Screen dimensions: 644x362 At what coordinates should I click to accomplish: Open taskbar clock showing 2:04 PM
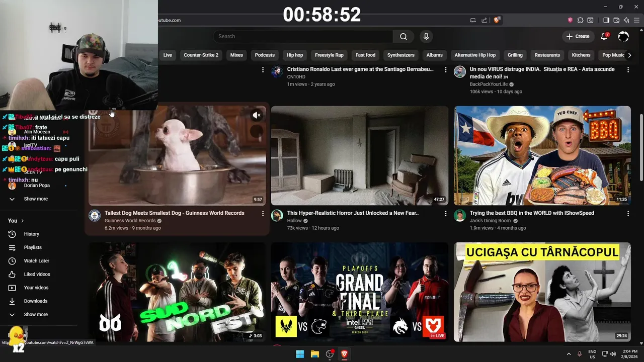(x=630, y=354)
